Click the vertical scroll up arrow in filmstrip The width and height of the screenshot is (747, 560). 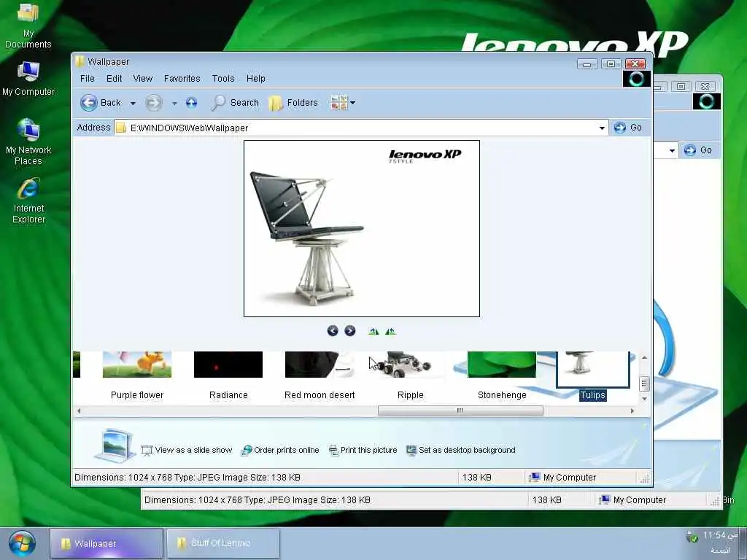(x=644, y=357)
